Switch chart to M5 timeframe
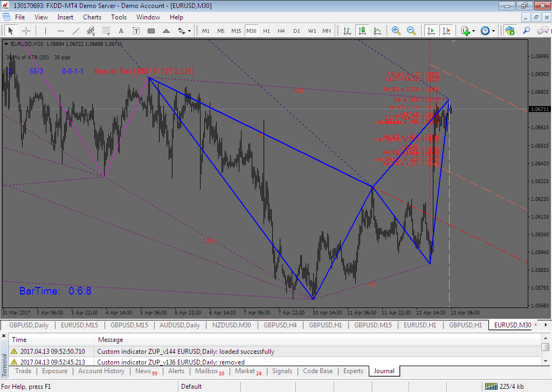 [220, 31]
